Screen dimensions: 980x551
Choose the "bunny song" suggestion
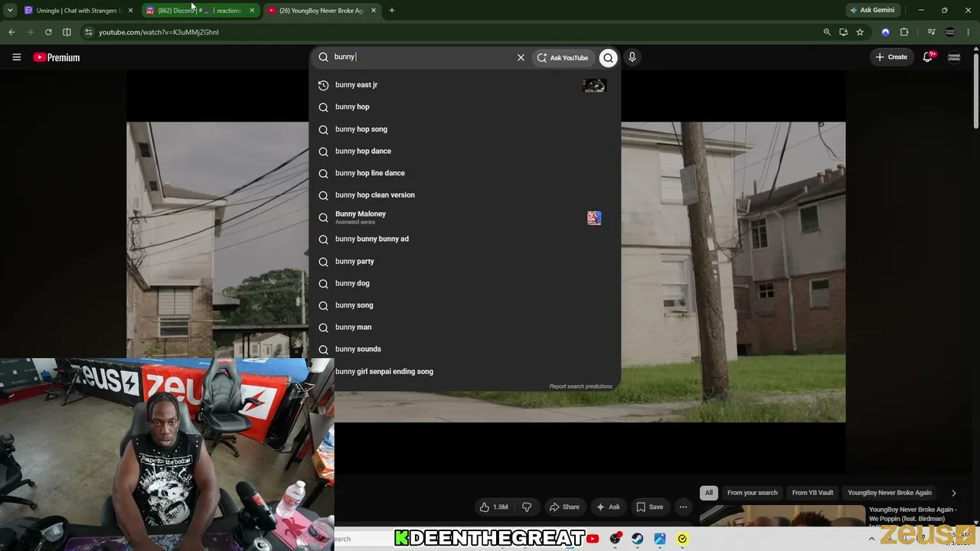pos(465,305)
